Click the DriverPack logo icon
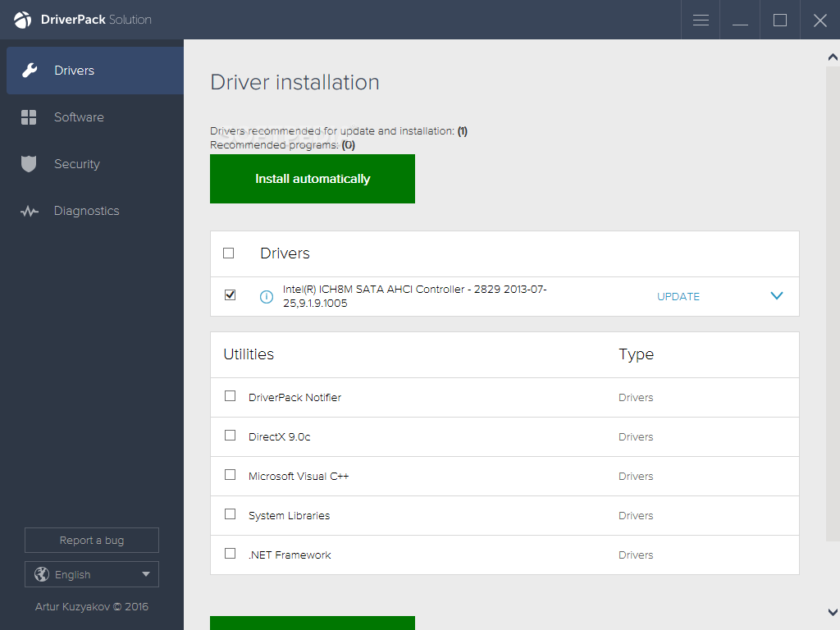The width and height of the screenshot is (840, 630). tap(21, 20)
